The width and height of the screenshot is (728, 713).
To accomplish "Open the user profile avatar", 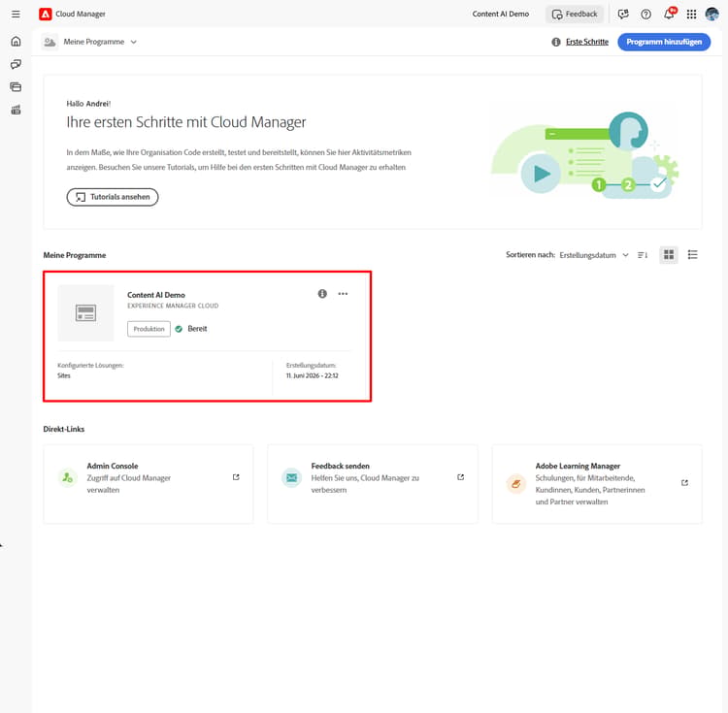I will point(711,14).
